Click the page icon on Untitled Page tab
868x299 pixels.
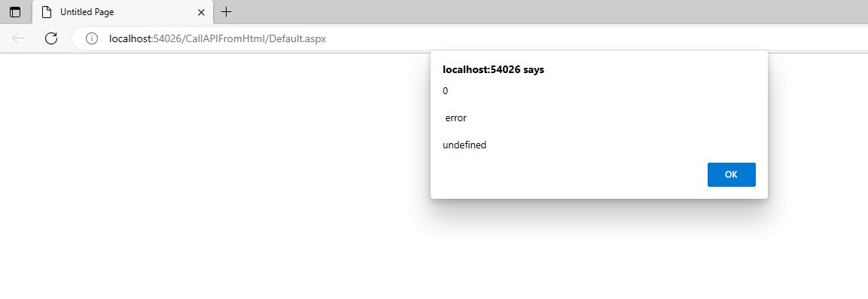tap(47, 11)
